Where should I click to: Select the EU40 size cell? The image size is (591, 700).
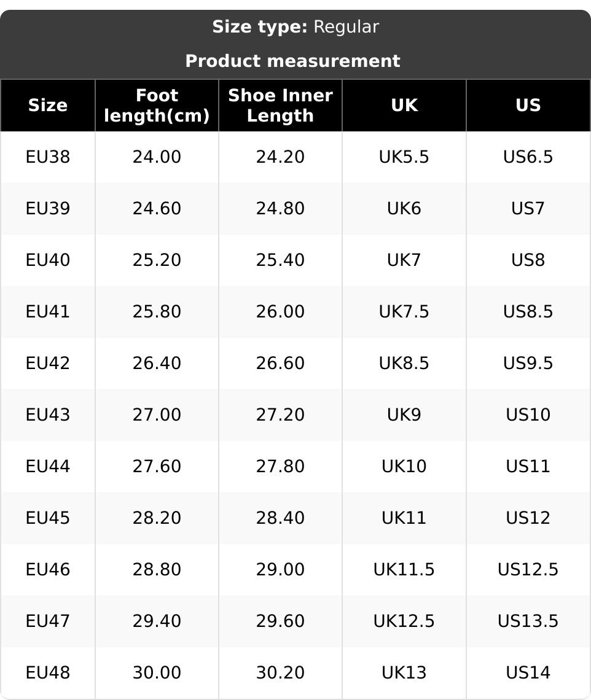48,260
